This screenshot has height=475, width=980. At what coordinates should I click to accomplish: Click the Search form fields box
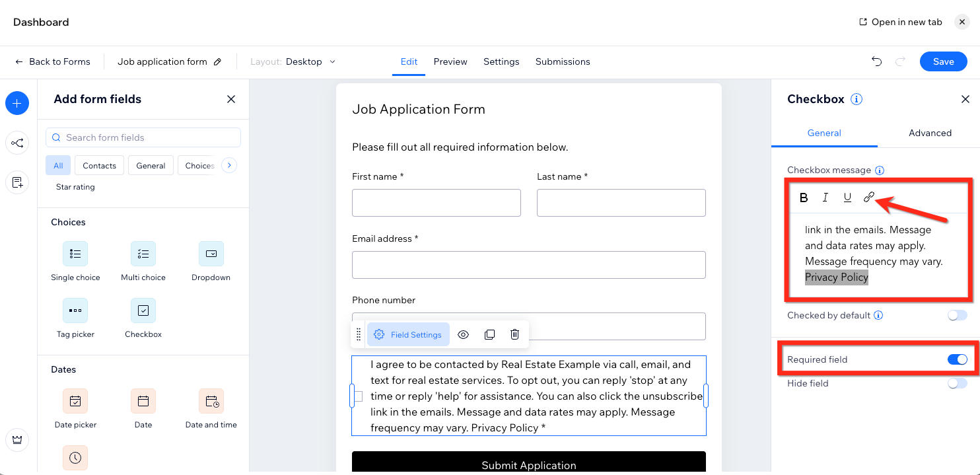(x=143, y=137)
